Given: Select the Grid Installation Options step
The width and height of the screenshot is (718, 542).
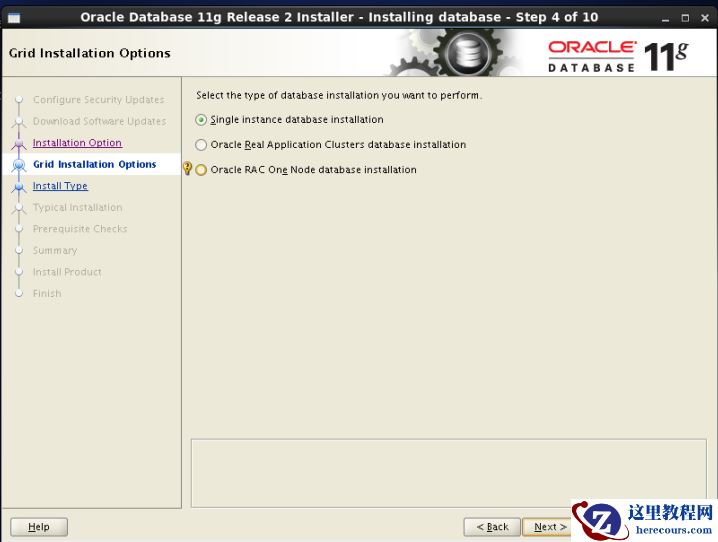Looking at the screenshot, I should pos(94,164).
